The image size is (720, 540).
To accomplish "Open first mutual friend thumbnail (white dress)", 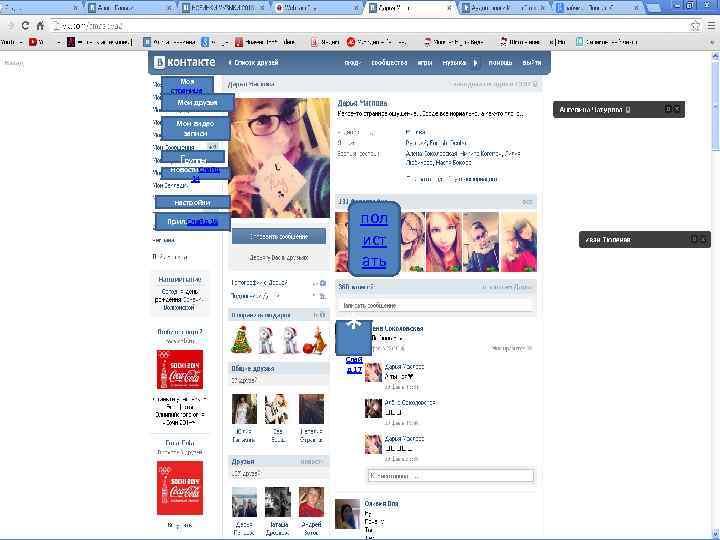I will click(244, 409).
